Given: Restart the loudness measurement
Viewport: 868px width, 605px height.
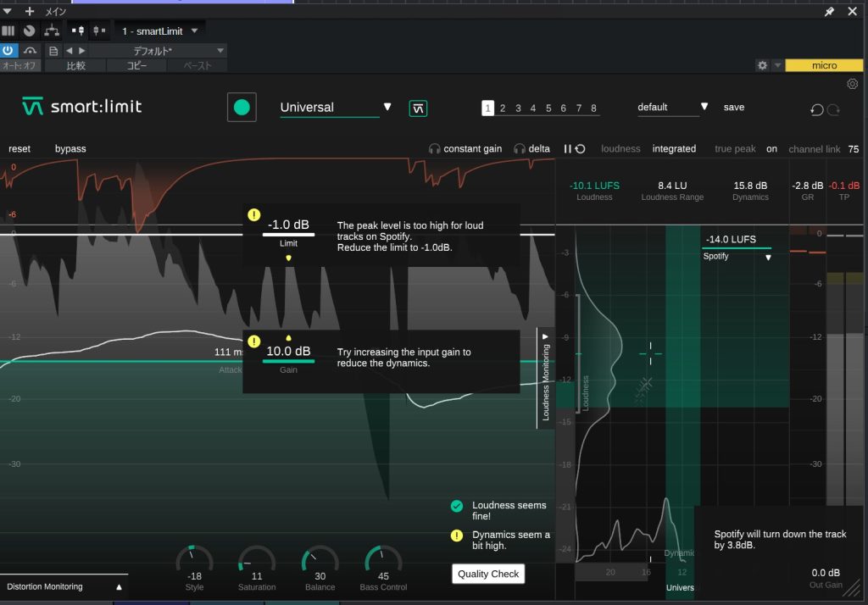Looking at the screenshot, I should 581,149.
